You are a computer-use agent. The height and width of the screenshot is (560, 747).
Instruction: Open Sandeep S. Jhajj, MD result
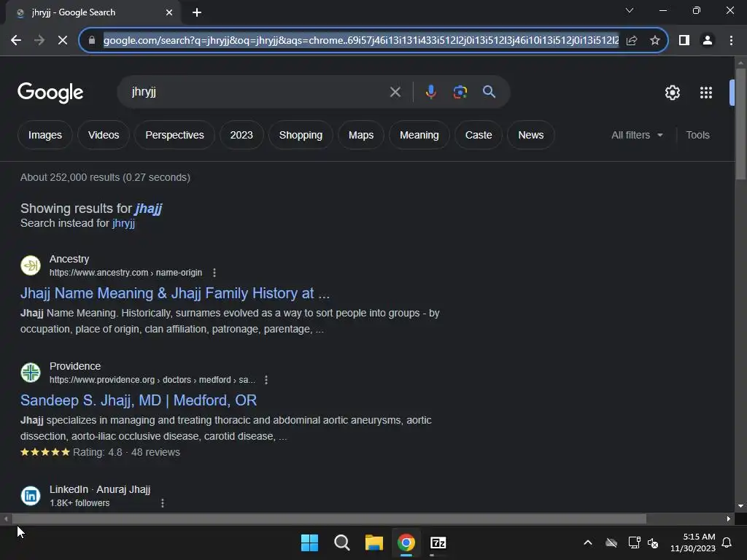pyautogui.click(x=138, y=400)
